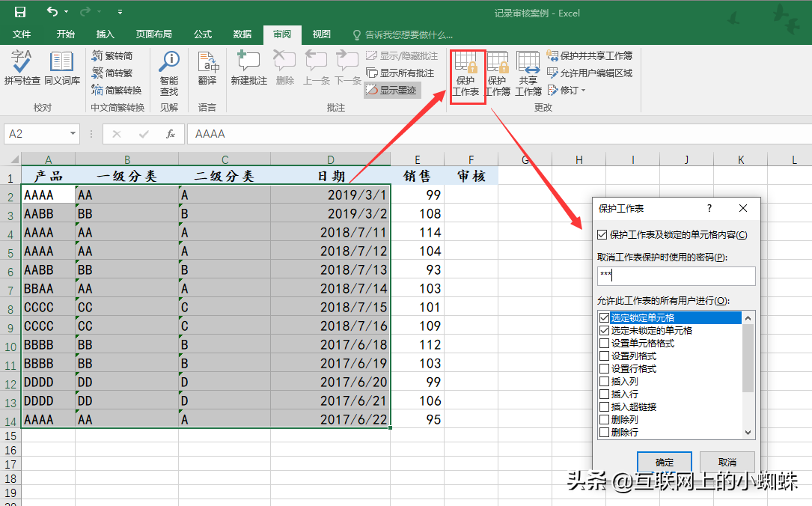812x506 pixels.
Task: Click 保护工作簿 protect workbook icon
Action: point(498,74)
